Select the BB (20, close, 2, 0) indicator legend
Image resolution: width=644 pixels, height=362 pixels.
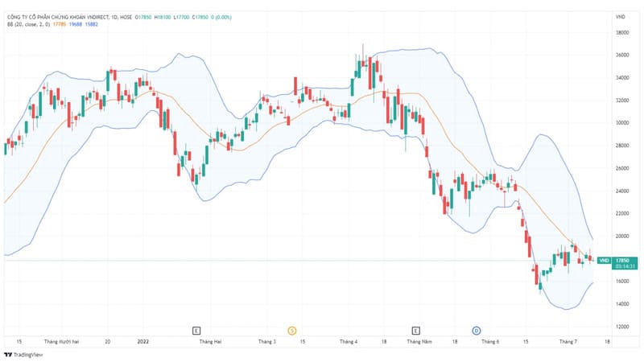pyautogui.click(x=28, y=24)
